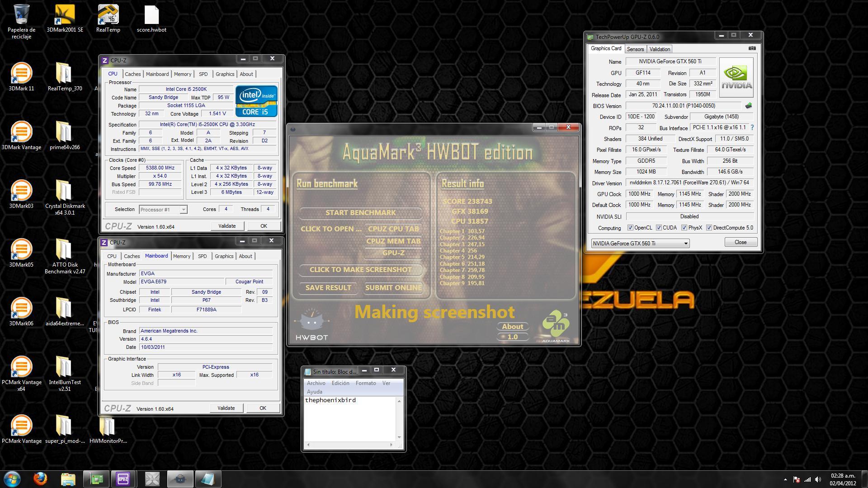Open the Windows Start button
The height and width of the screenshot is (488, 868).
[x=12, y=479]
